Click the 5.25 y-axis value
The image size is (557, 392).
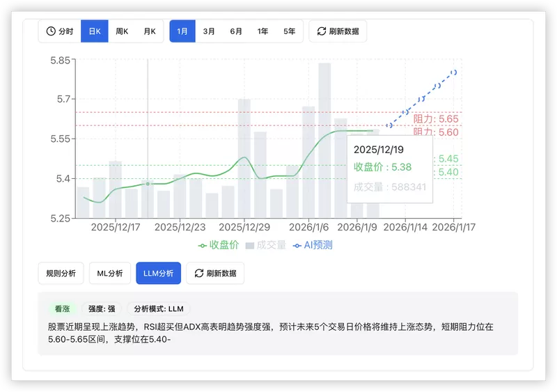coord(60,218)
